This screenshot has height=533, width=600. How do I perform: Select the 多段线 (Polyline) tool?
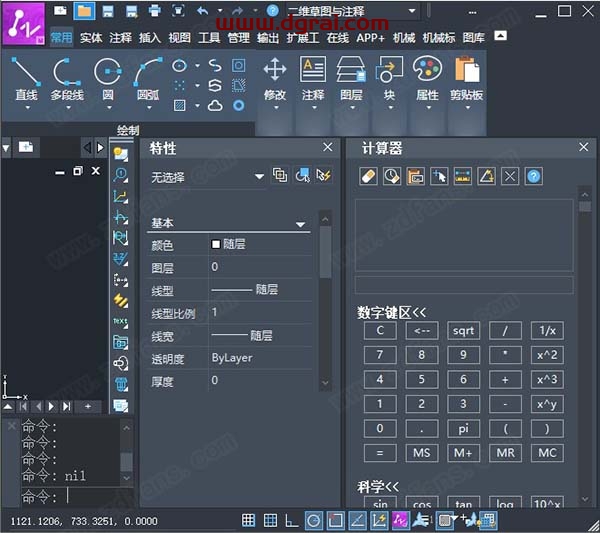tap(67, 78)
